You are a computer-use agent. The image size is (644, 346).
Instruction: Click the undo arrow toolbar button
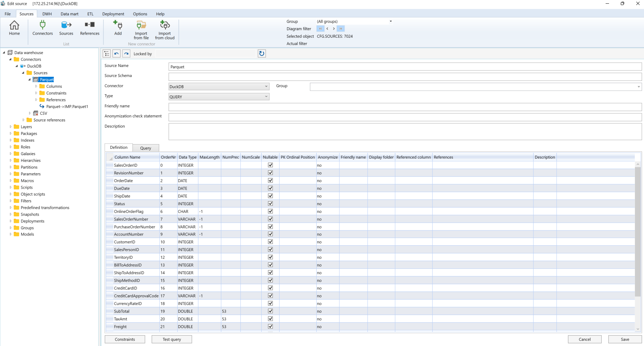pyautogui.click(x=116, y=54)
